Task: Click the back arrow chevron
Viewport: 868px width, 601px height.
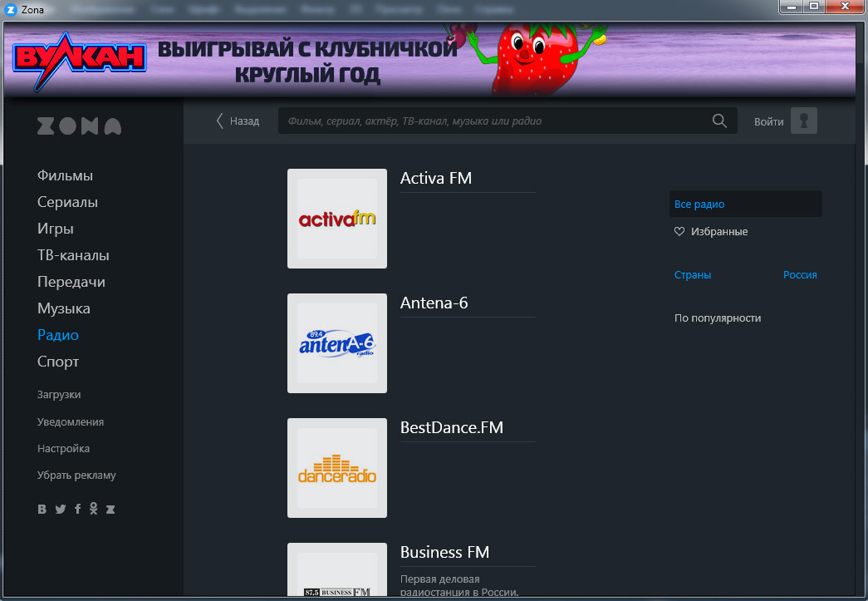Action: tap(220, 121)
